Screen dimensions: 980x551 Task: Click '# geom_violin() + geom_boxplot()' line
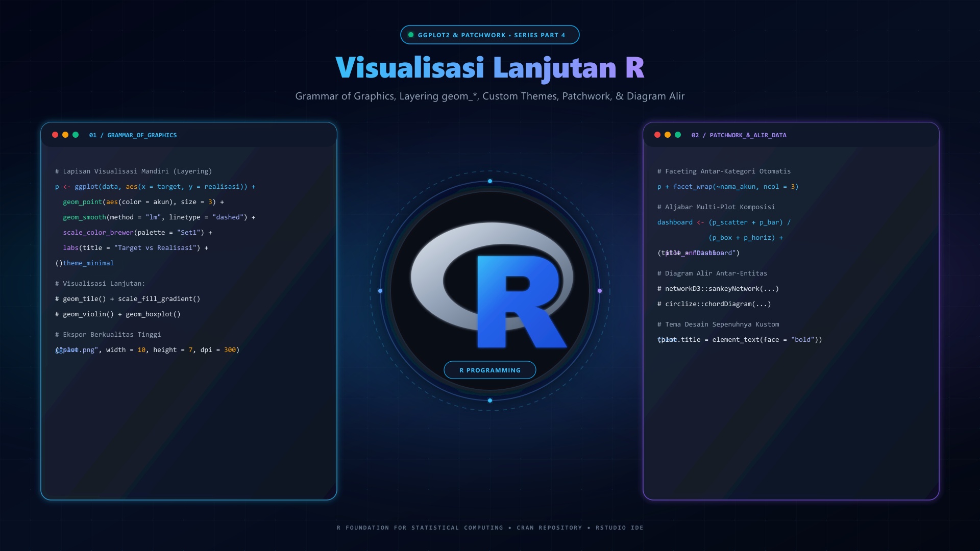pos(118,314)
